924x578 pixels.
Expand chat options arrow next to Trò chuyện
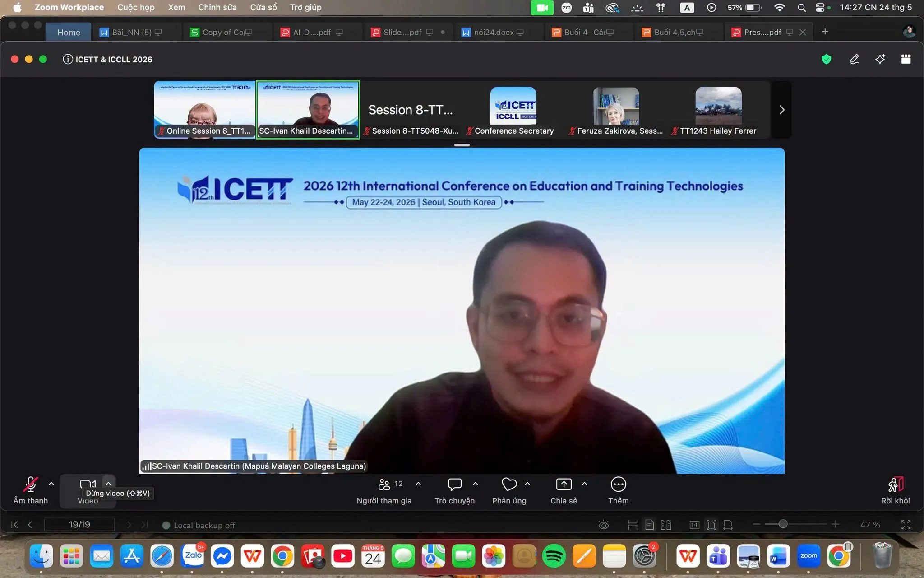coord(476,484)
